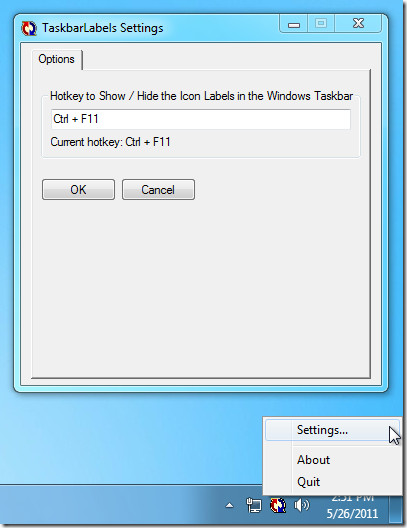Select the Options tab
This screenshot has width=407, height=528.
point(57,59)
